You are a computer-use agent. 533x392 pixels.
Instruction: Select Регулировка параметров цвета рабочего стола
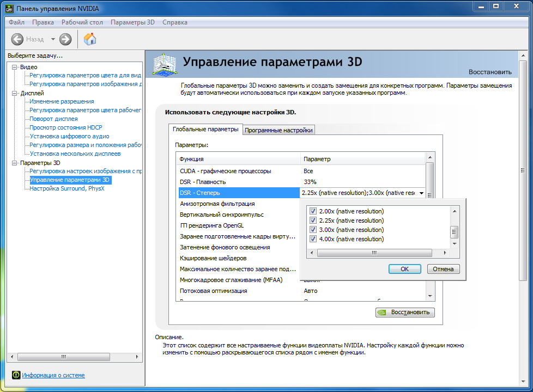(85, 110)
